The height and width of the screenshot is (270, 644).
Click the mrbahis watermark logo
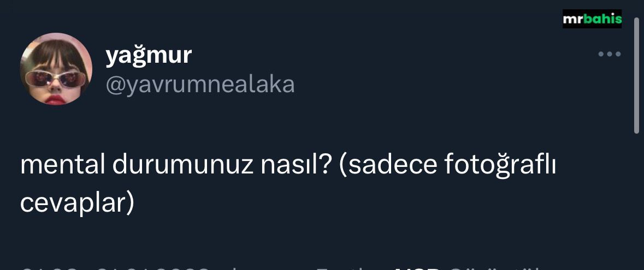pos(592,20)
